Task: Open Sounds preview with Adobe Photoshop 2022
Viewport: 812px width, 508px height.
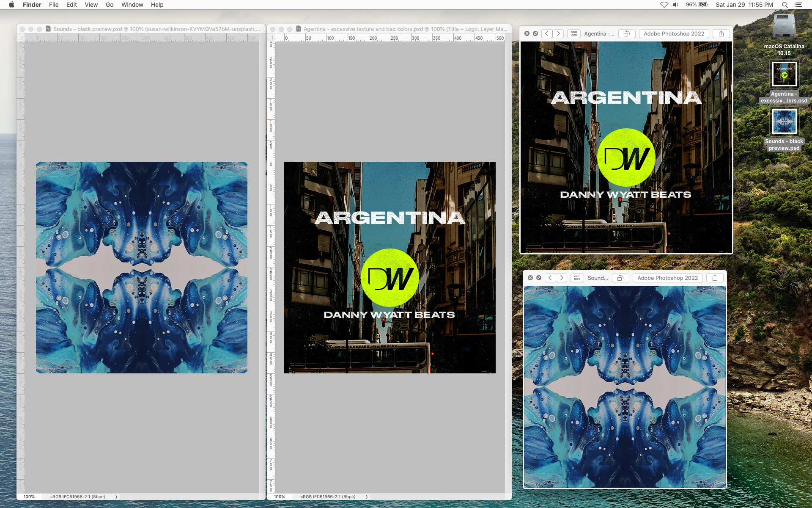Action: point(667,278)
